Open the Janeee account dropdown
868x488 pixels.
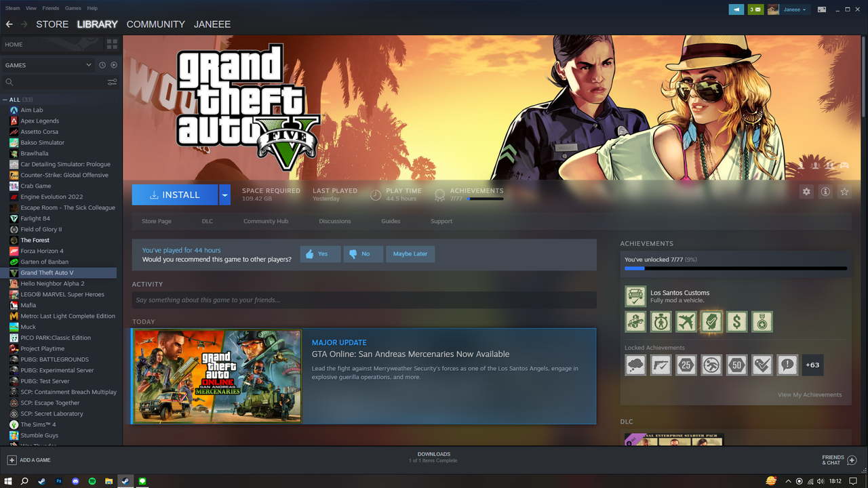(x=795, y=9)
